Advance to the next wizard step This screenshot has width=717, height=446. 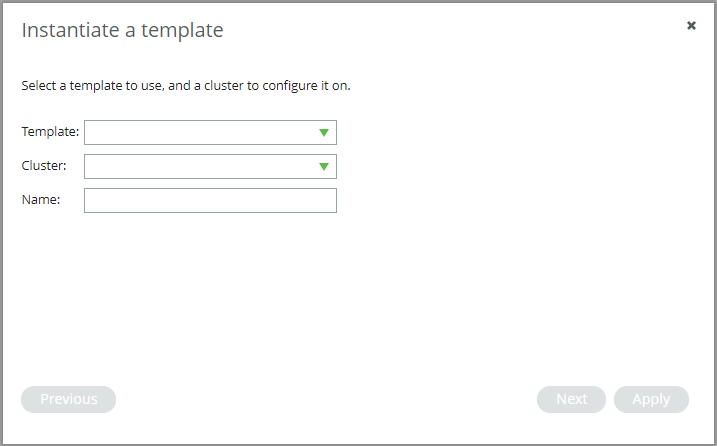[572, 399]
